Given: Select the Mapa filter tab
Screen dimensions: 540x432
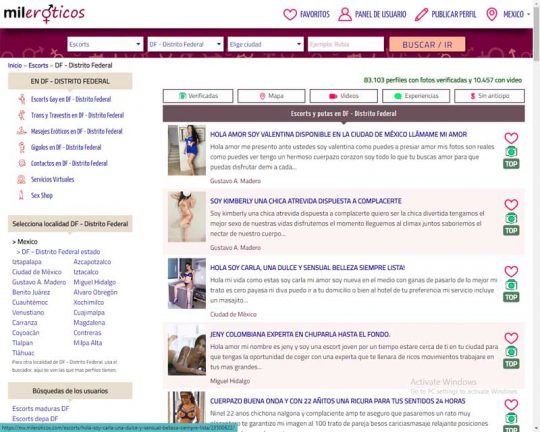Looking at the screenshot, I should tap(271, 96).
